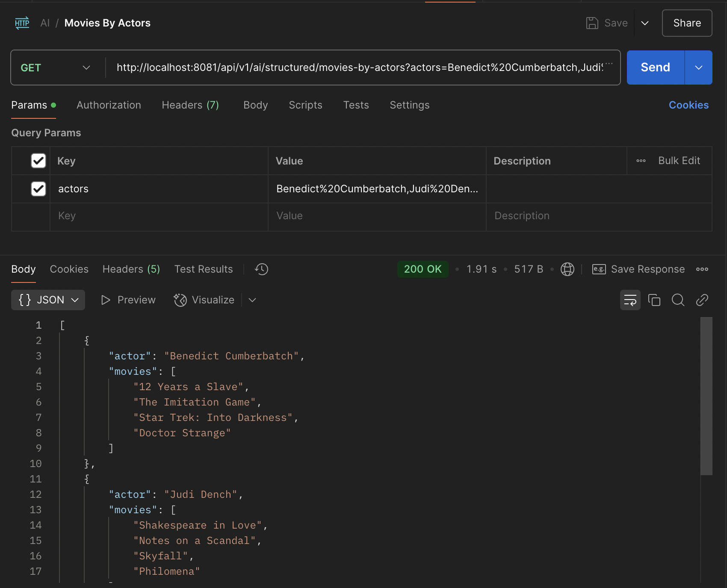Open response options three-dot menu
Viewport: 727px width, 588px height.
coord(702,269)
